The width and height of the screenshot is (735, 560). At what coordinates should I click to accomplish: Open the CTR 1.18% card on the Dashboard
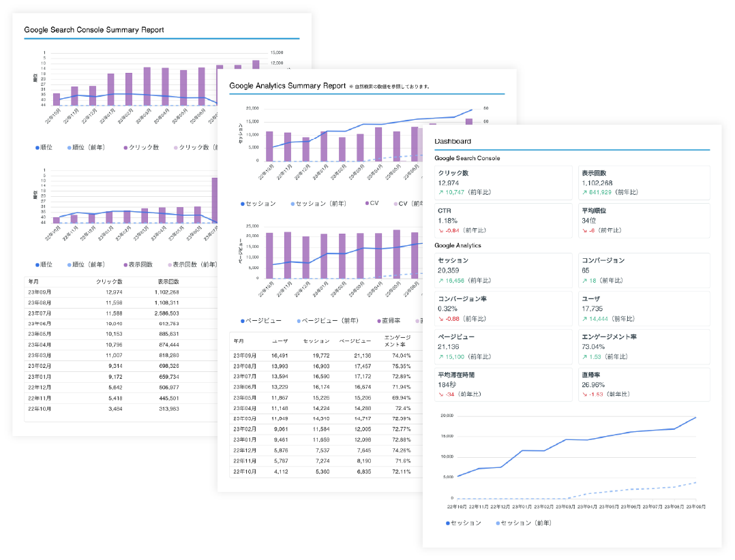point(503,221)
